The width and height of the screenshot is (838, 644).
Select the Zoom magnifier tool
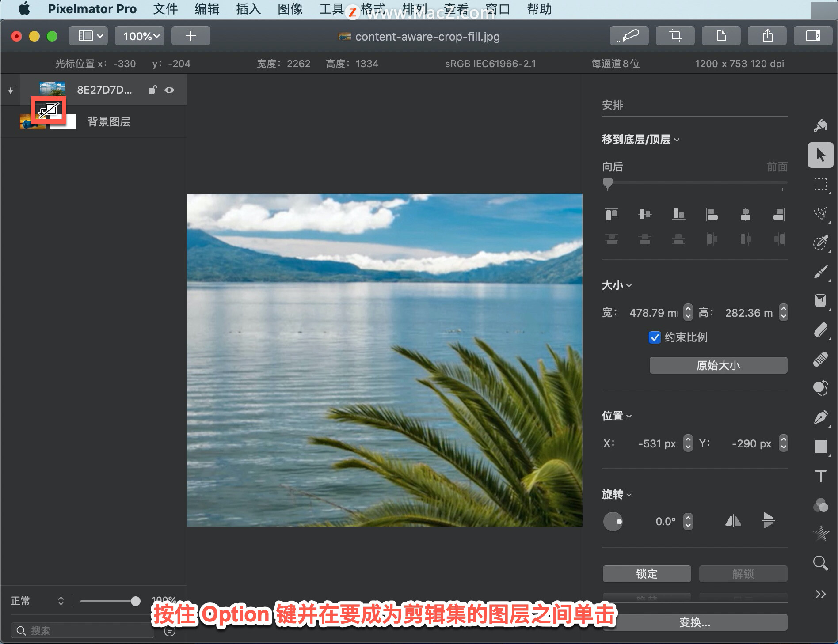[x=821, y=563]
